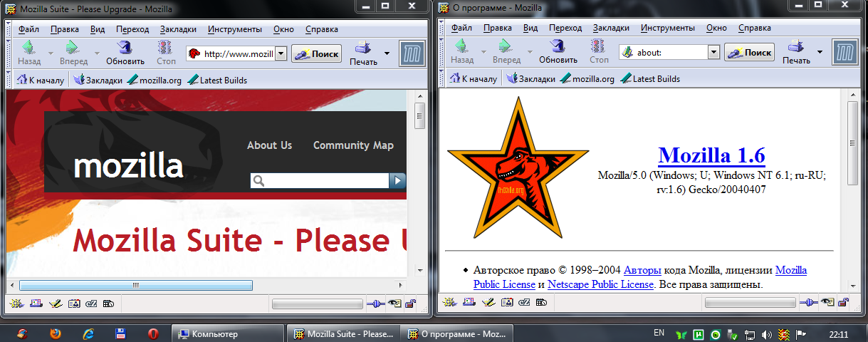Collapse the personal toolbar grippy in left window
Screen dimensions: 868x342
tap(10, 80)
